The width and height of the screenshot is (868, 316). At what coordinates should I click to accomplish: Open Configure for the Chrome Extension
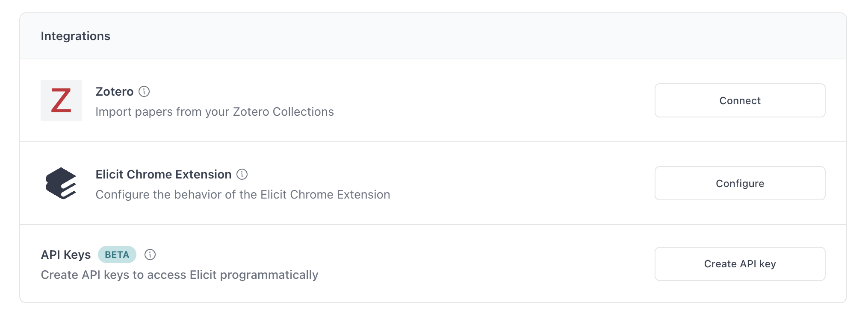tap(740, 183)
